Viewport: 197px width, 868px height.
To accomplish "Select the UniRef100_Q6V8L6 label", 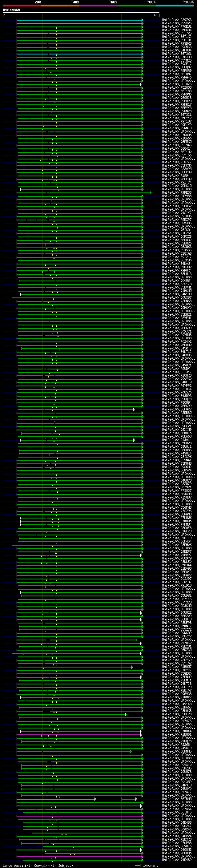I will tap(177, 846).
